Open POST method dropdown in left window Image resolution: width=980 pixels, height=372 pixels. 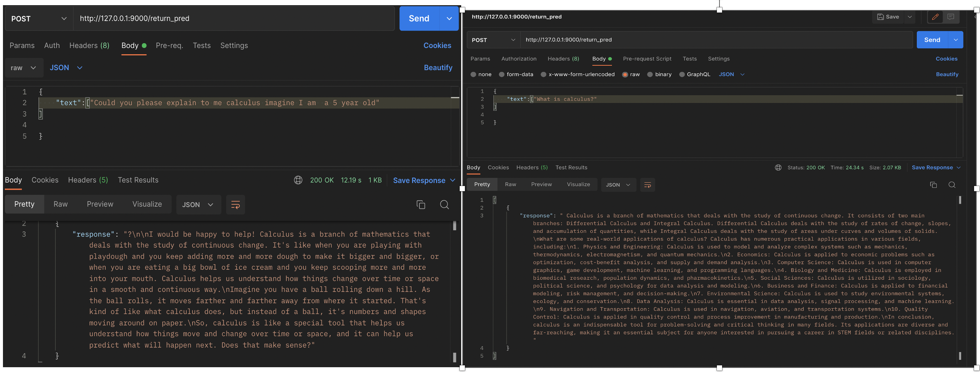39,18
